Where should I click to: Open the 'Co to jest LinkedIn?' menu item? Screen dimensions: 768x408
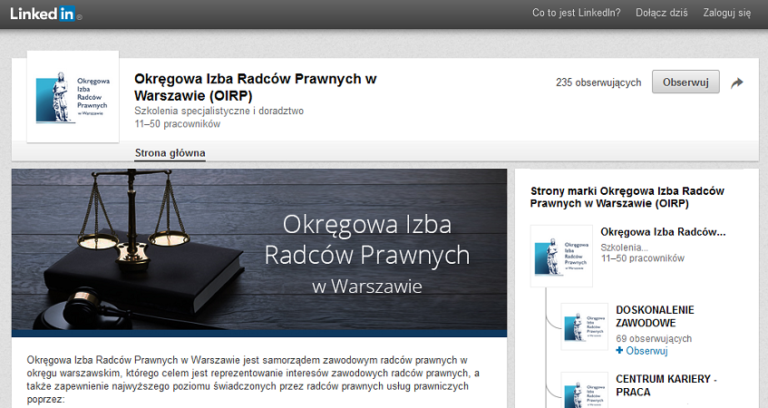(x=576, y=13)
